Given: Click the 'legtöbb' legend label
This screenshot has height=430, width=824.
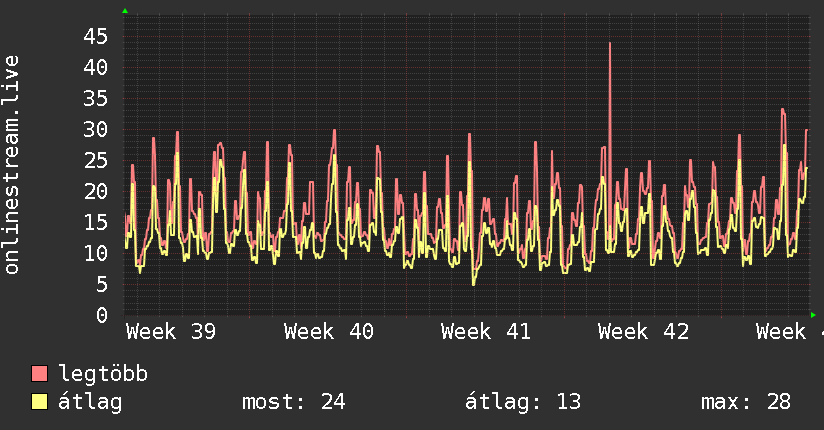Looking at the screenshot, I should click(x=103, y=374).
